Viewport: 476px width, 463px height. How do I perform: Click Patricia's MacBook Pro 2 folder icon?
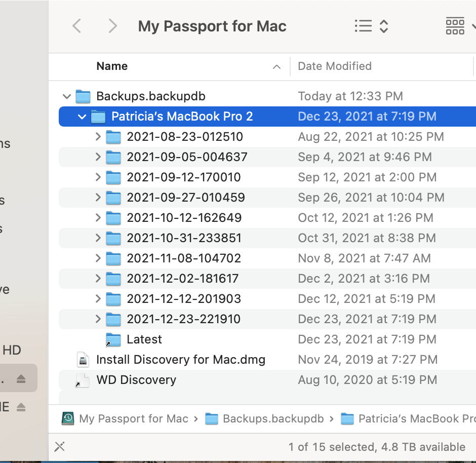tap(98, 117)
